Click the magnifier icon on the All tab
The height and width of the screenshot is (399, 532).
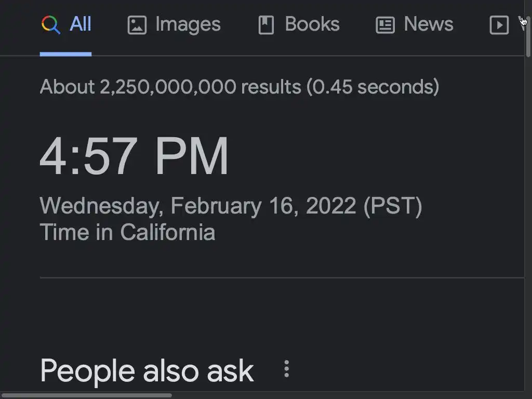[x=51, y=24]
